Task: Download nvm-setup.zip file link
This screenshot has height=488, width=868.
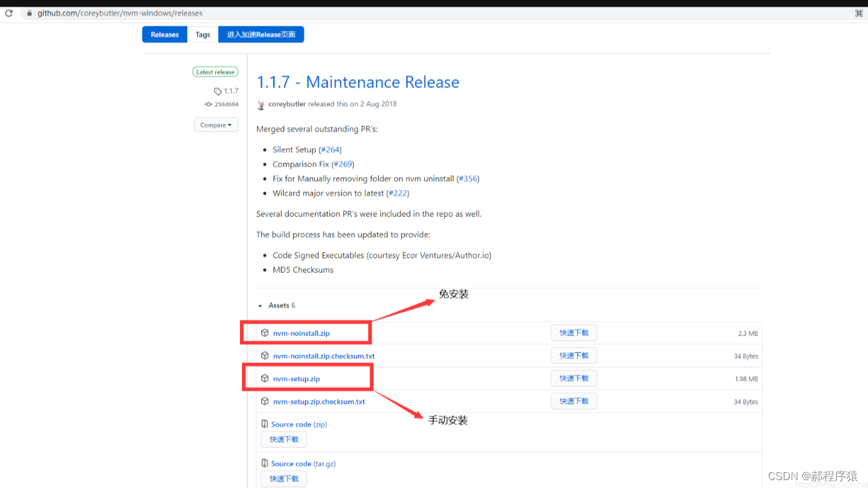Action: [x=297, y=379]
